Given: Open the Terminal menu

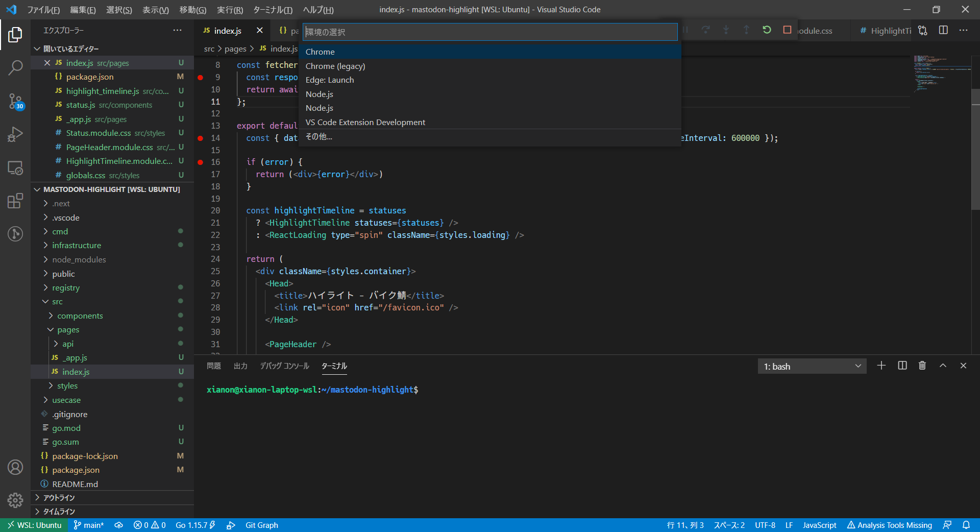Looking at the screenshot, I should click(x=273, y=10).
